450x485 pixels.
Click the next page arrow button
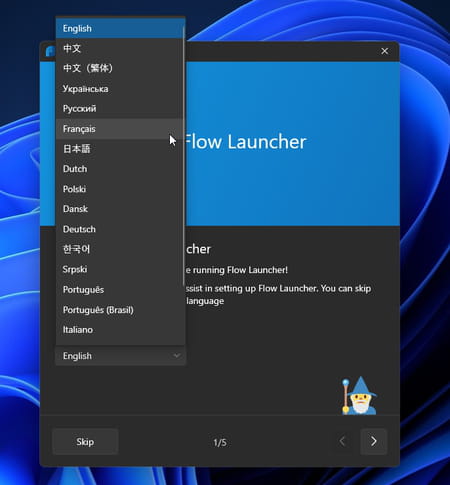374,441
